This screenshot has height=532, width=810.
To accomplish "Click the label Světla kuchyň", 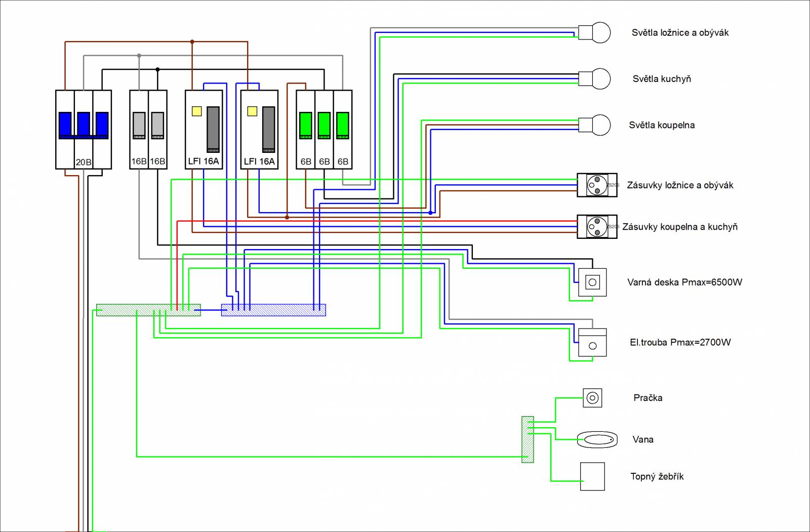I will click(x=662, y=79).
